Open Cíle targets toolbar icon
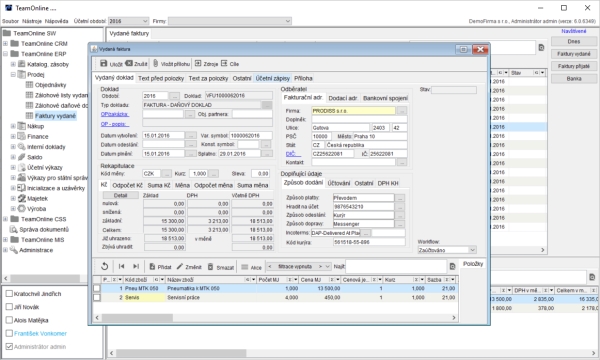 click(224, 63)
